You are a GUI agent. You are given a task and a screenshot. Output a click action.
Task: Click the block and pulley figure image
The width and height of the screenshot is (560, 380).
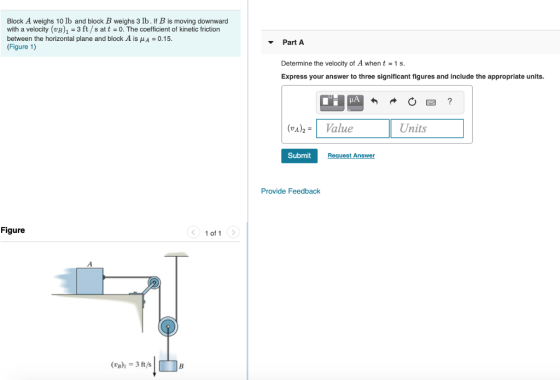point(121,314)
